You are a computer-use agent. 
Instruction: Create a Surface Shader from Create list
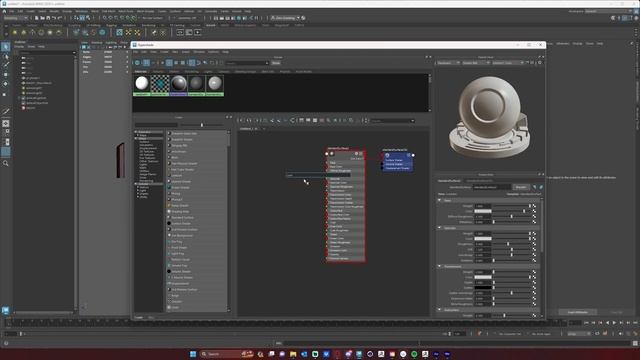[181, 223]
